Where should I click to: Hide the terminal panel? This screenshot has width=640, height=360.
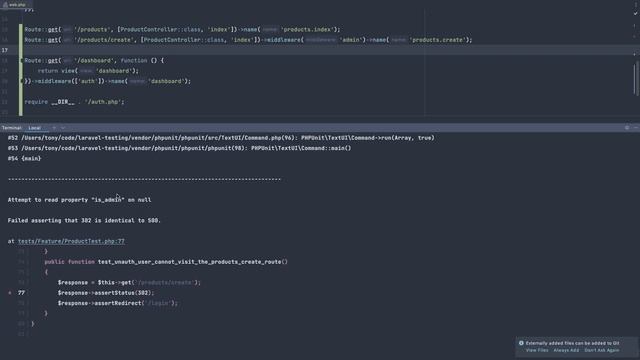pos(636,128)
